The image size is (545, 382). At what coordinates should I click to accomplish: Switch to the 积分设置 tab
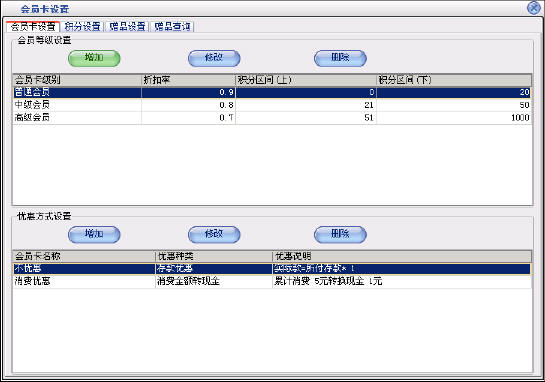[x=83, y=26]
